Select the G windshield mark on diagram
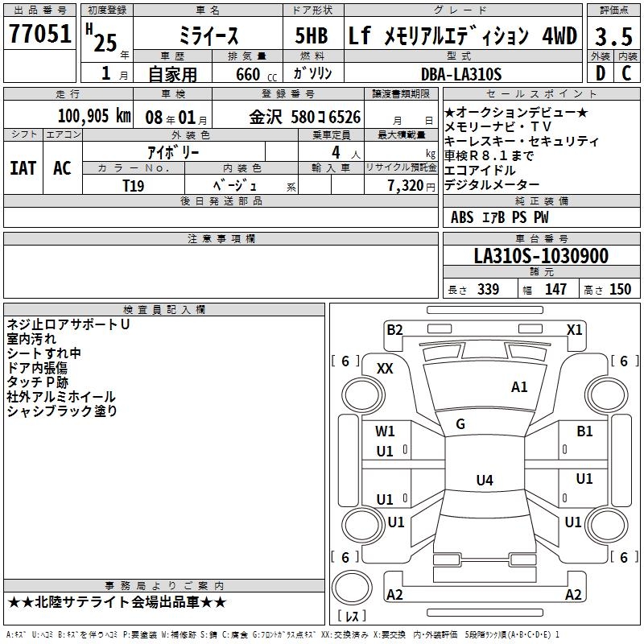Image resolution: width=644 pixels, height=644 pixels. pyautogui.click(x=460, y=423)
